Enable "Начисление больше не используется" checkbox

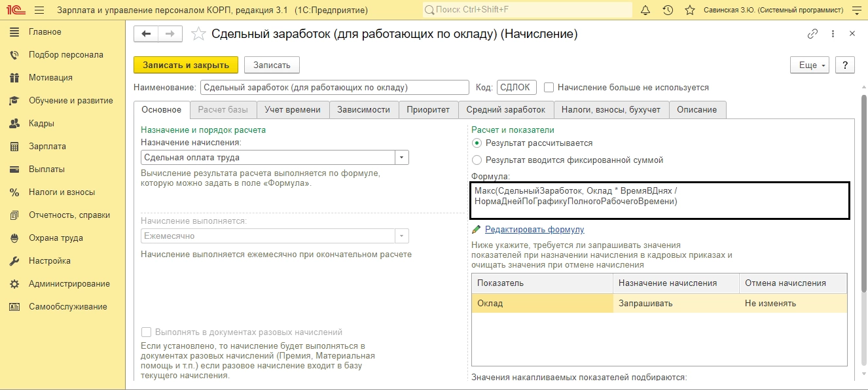pyautogui.click(x=549, y=88)
